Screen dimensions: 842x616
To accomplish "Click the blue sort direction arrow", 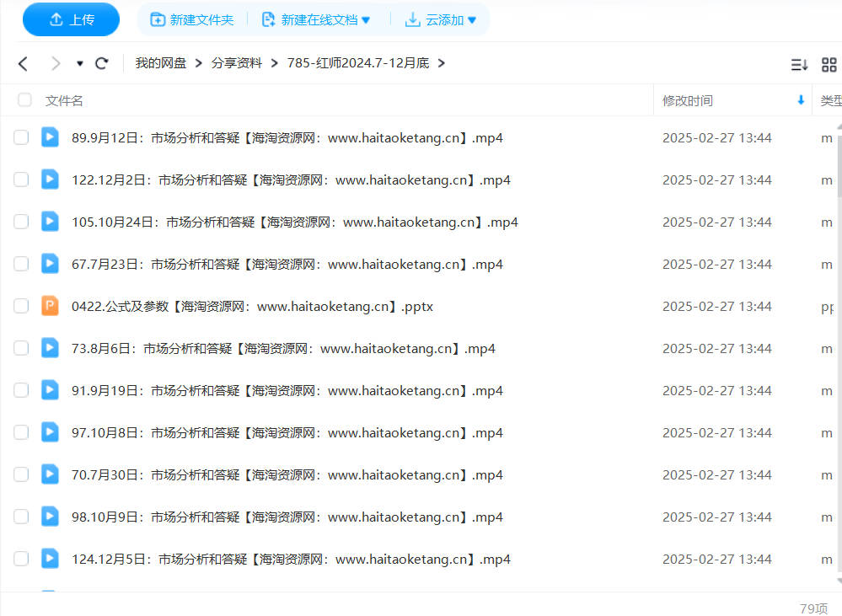I will [x=801, y=100].
